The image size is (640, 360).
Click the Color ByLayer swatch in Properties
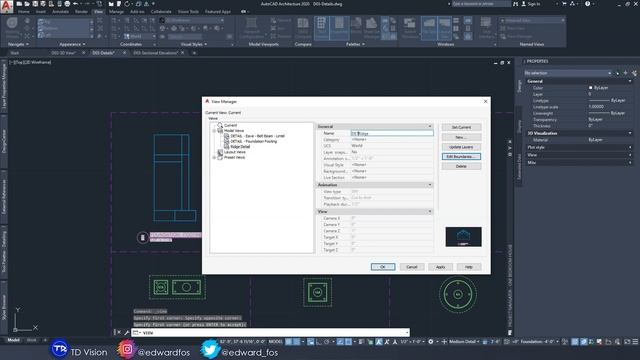[x=591, y=88]
